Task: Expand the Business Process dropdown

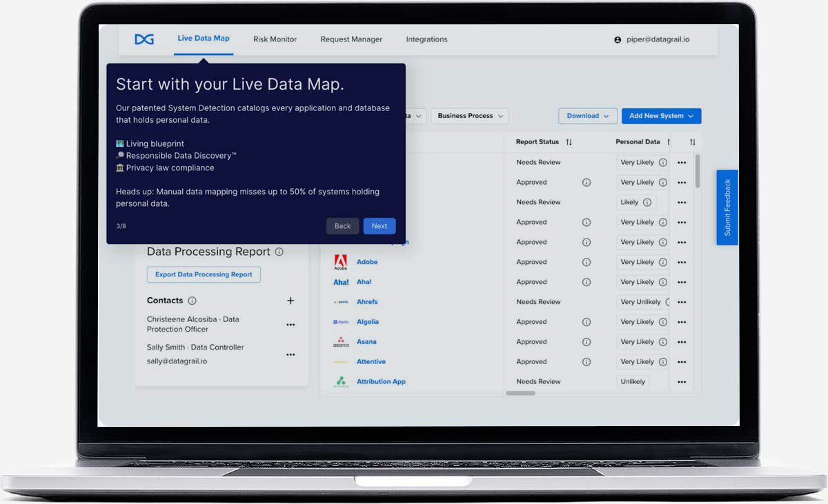Action: (x=470, y=116)
